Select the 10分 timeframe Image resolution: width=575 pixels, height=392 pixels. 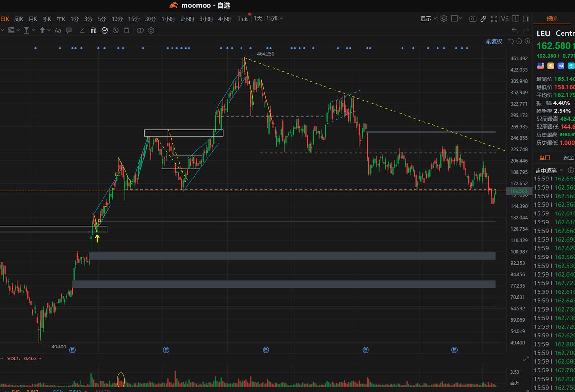click(x=117, y=19)
